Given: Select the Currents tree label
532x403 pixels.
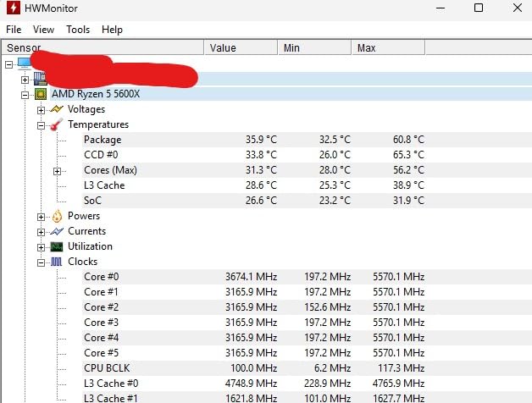Looking at the screenshot, I should tap(87, 231).
